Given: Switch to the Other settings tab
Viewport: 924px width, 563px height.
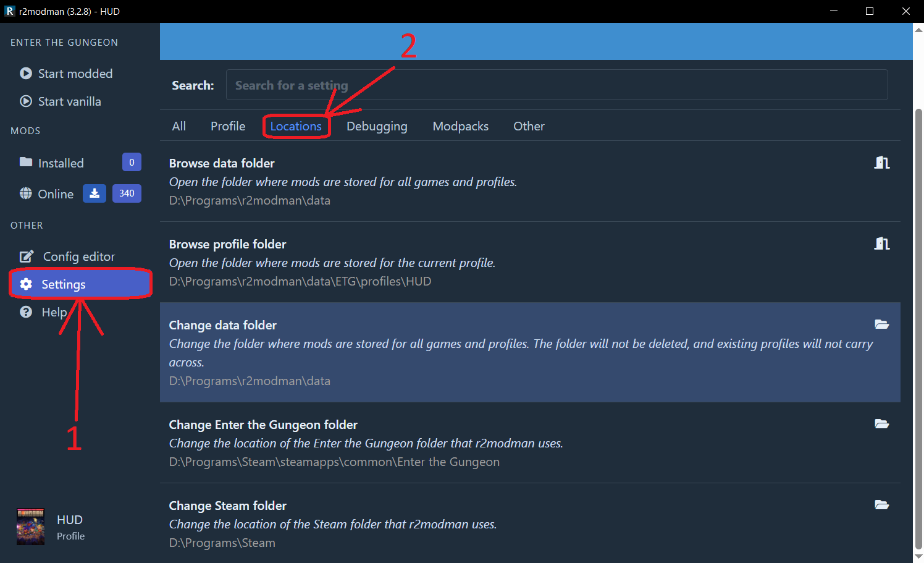Looking at the screenshot, I should (x=529, y=126).
